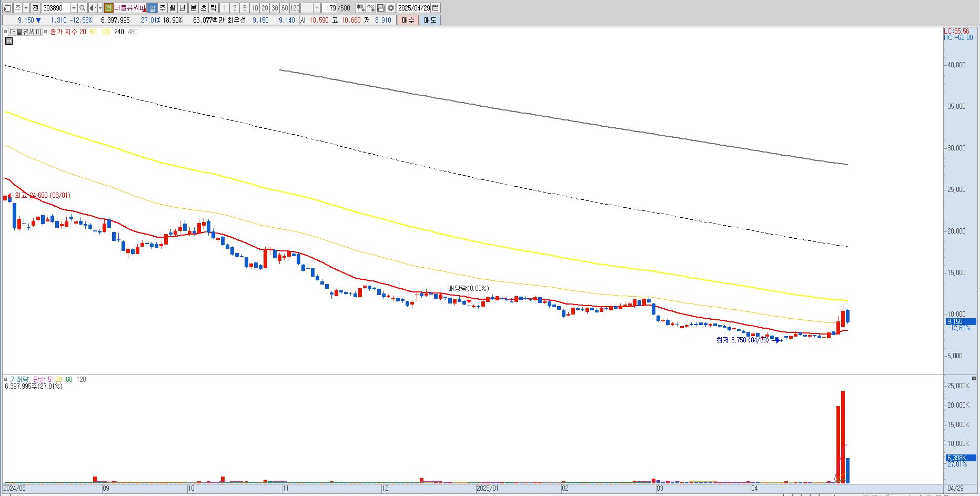Viewport: 980px width, 496px height.
Task: Click the 주 button at toolbar left
Action: coord(18,8)
